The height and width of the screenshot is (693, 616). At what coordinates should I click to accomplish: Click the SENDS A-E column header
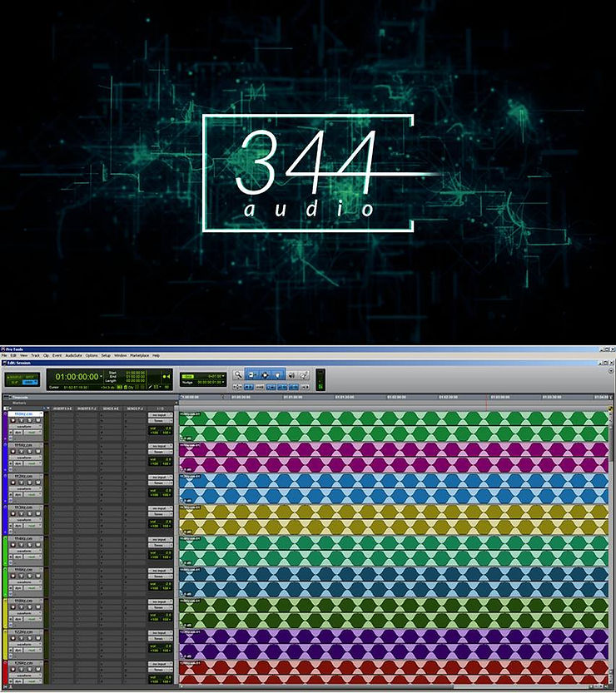point(111,408)
